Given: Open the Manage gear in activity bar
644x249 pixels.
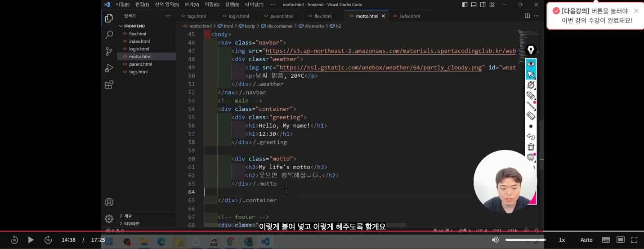Looking at the screenshot, I should point(109,218).
